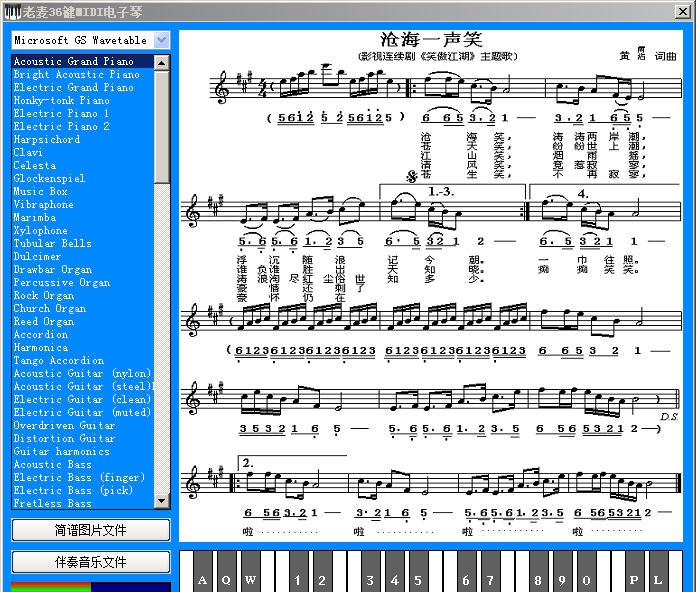
Task: Select Electric Bass (finger)
Action: click(83, 478)
